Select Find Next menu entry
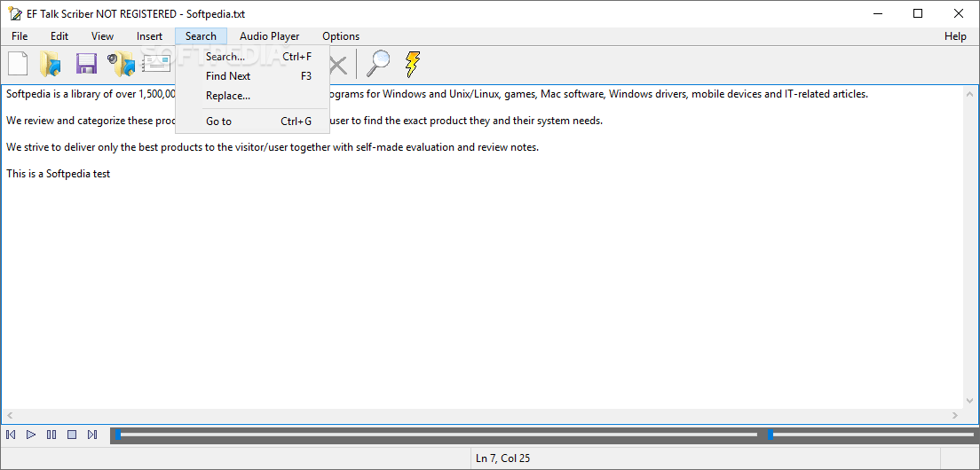The width and height of the screenshot is (980, 470). click(252, 76)
